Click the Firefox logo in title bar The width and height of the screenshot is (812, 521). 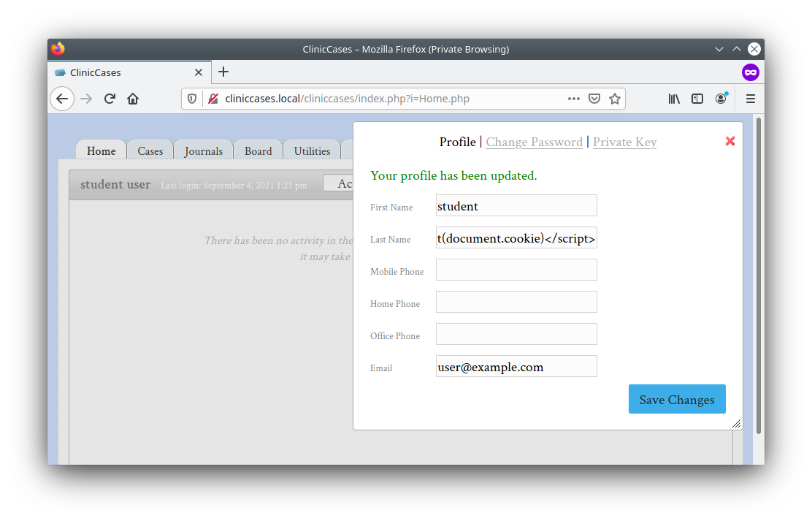(x=58, y=49)
